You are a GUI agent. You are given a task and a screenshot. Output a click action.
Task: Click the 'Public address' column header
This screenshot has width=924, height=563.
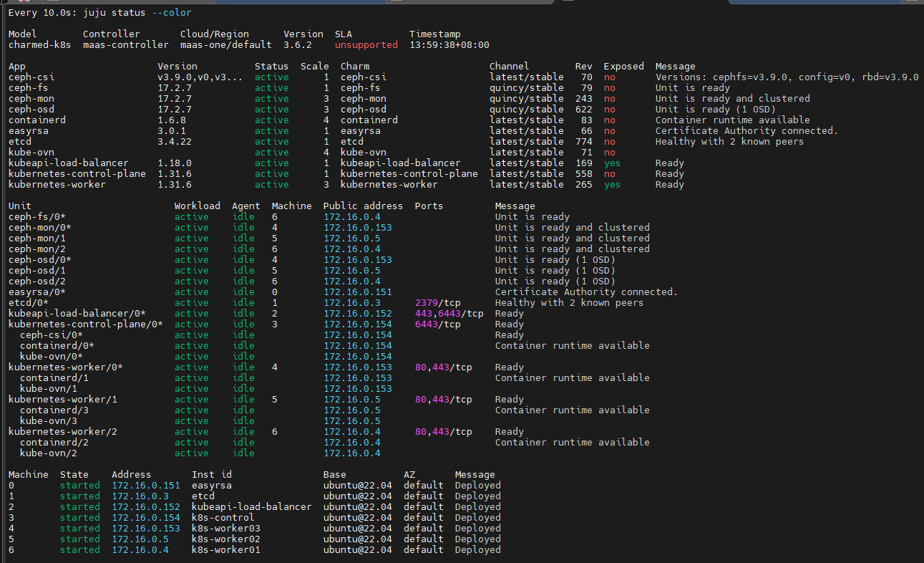[363, 206]
